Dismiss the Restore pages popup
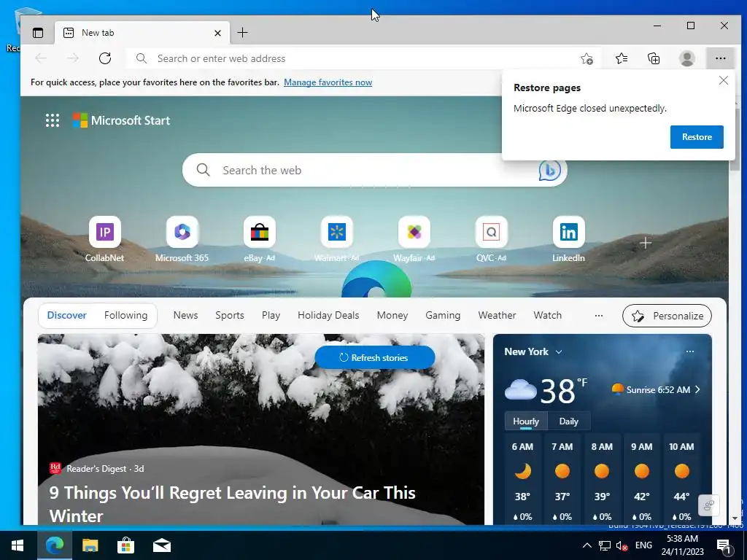 coord(723,80)
